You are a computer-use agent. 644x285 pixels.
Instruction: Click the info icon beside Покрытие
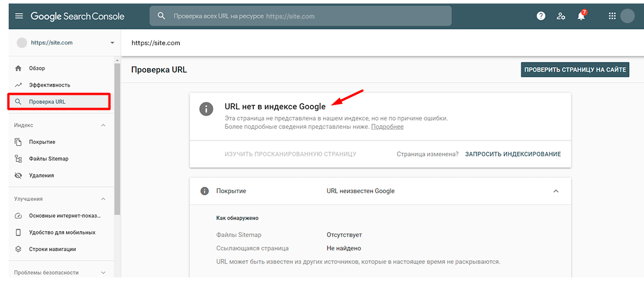point(204,191)
